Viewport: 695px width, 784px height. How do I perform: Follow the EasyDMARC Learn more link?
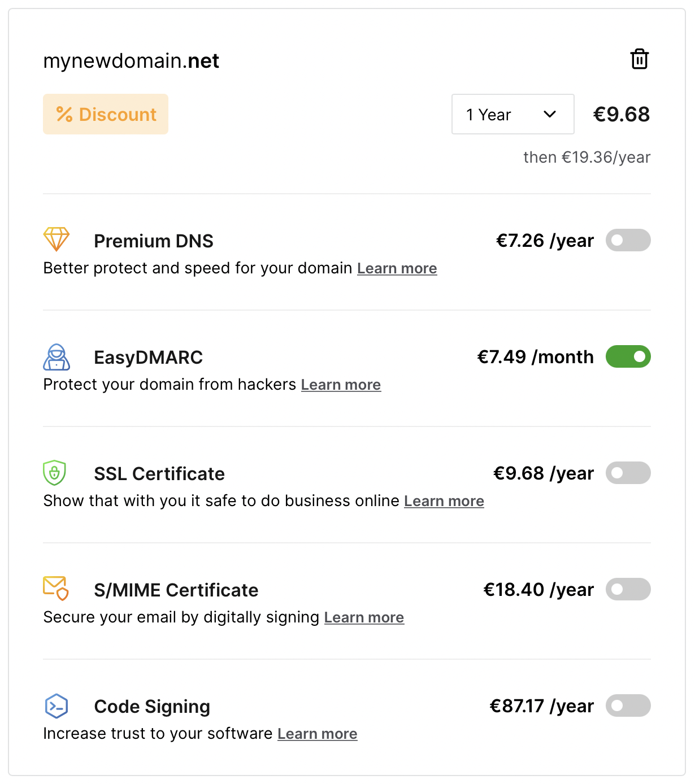coord(341,385)
